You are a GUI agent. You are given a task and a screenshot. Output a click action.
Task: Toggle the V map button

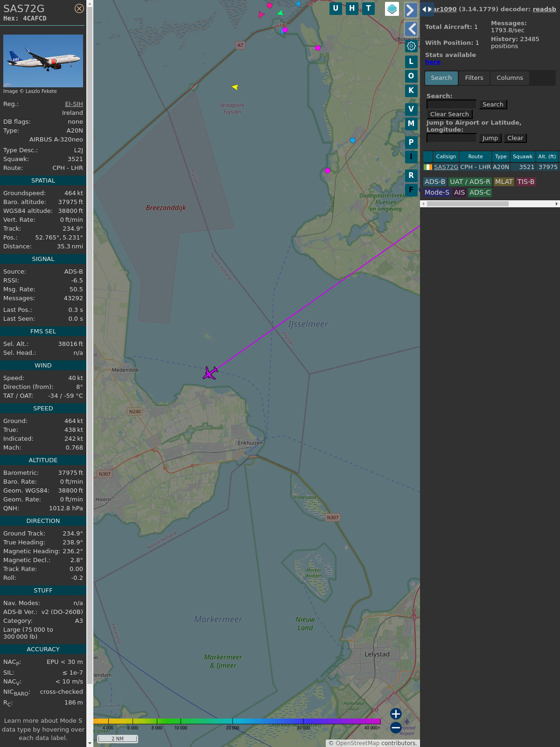pyautogui.click(x=411, y=109)
